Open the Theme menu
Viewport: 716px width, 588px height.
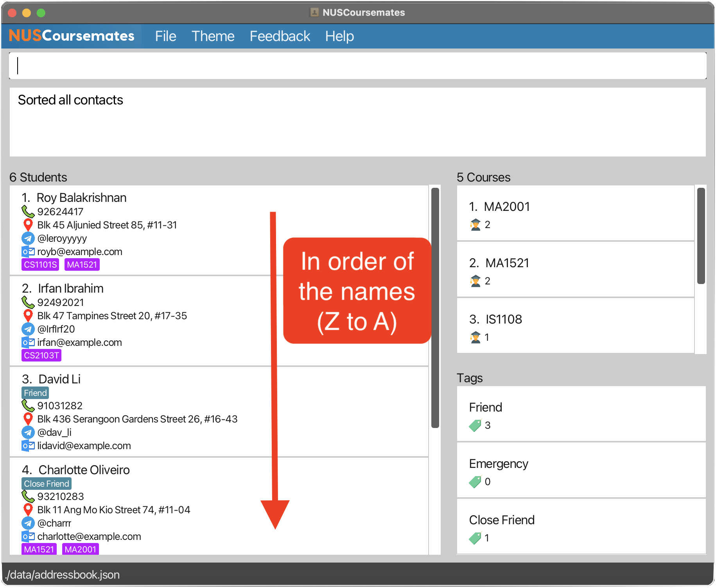click(213, 36)
